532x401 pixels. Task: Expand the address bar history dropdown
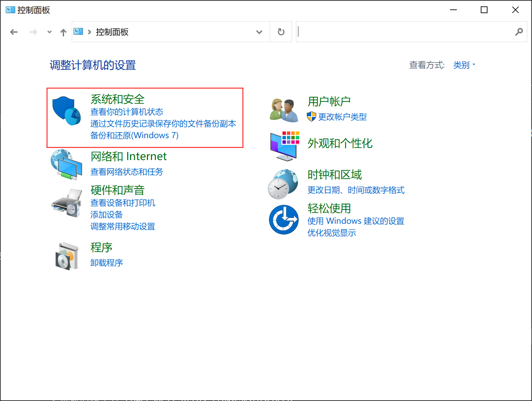pos(259,32)
